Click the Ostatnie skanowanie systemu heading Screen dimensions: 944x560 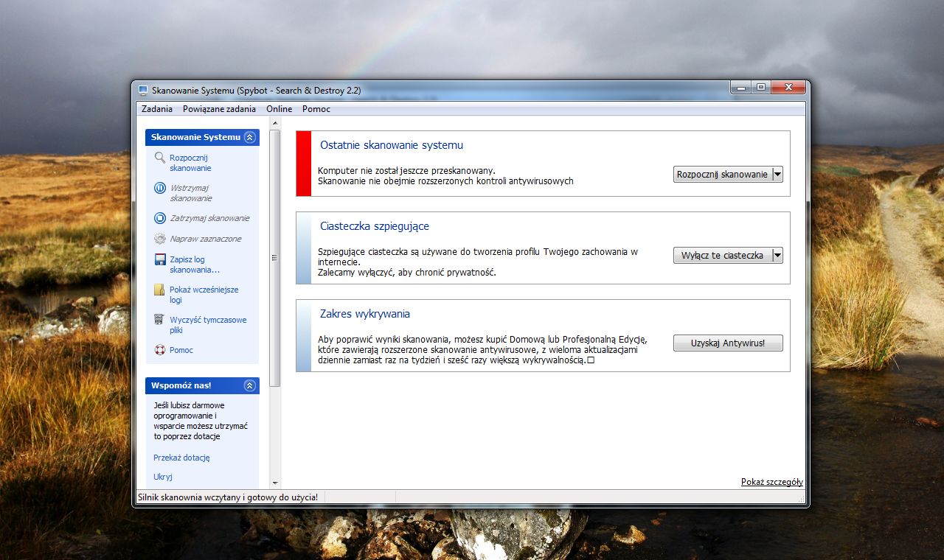(392, 145)
